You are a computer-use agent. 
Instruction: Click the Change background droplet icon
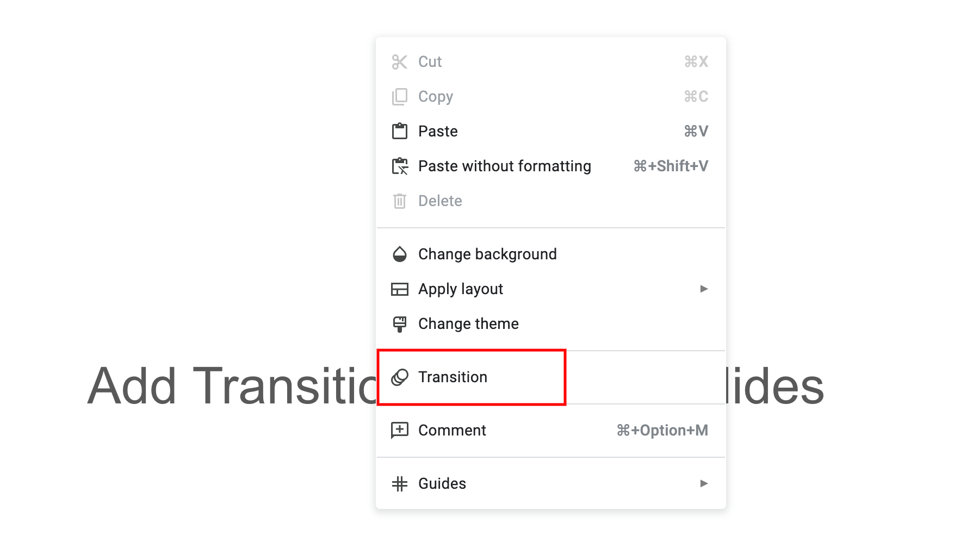coord(400,254)
